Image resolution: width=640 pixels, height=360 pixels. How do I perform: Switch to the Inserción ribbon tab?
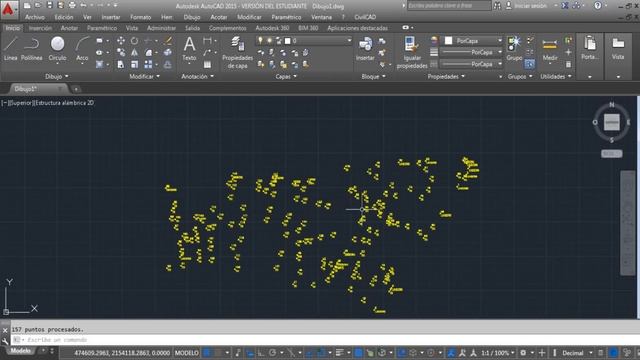pos(40,28)
